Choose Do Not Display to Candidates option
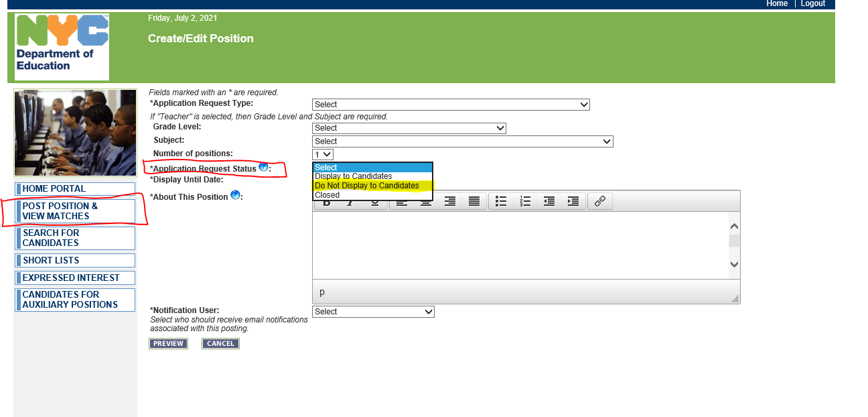This screenshot has width=868, height=417. (366, 186)
